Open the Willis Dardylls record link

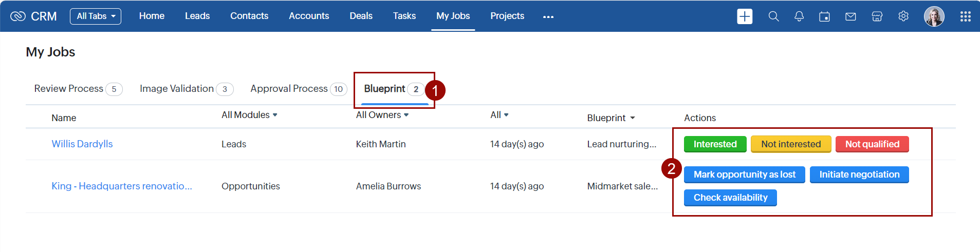[82, 144]
